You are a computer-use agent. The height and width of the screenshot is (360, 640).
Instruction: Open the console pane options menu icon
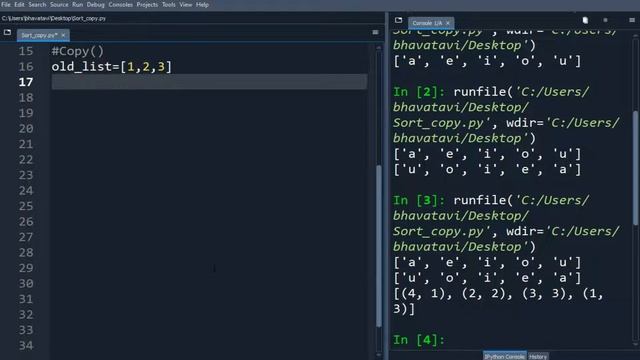click(632, 20)
